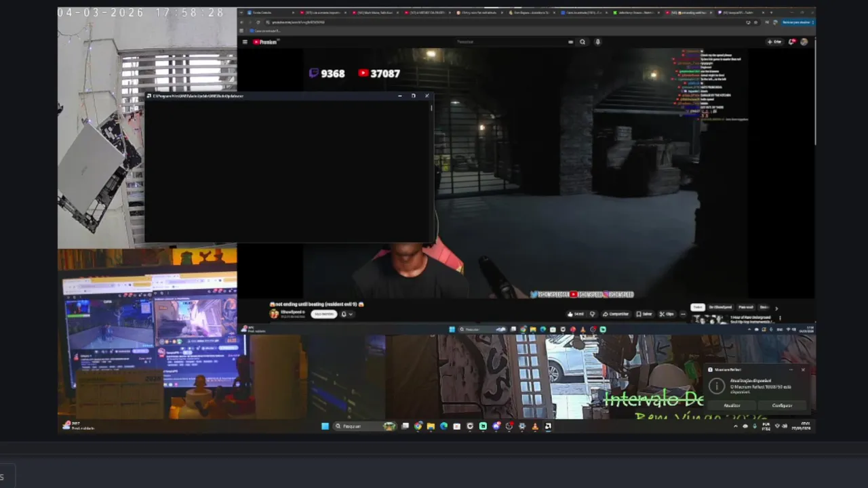Click the channel avatar below the video
This screenshot has width=868, height=488.
pos(274,314)
